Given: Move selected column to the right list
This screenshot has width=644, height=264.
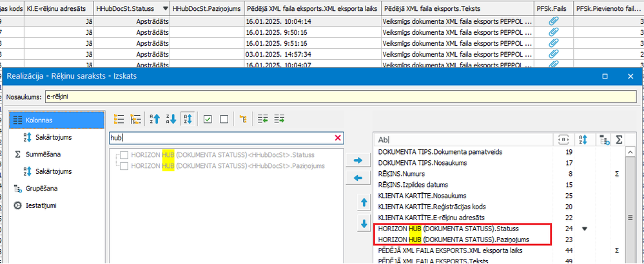Looking at the screenshot, I should [x=358, y=161].
